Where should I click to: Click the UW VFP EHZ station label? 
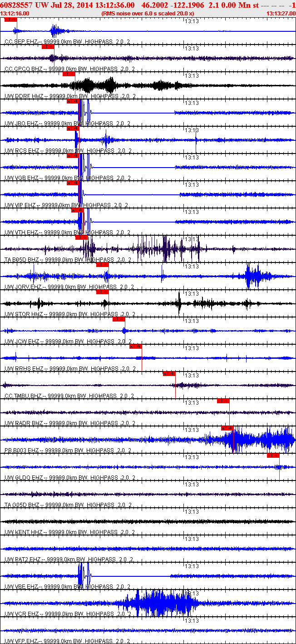(68, 641)
